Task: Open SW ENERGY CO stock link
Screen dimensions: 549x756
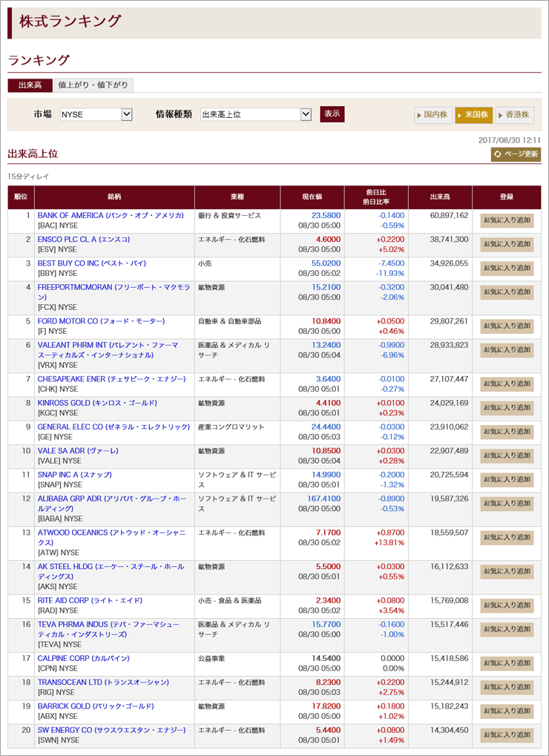Action: click(112, 731)
